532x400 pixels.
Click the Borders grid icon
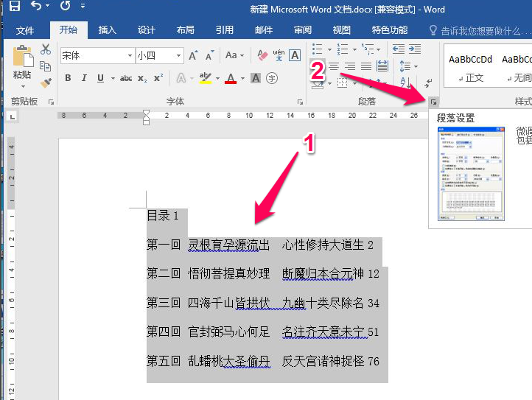click(342, 83)
